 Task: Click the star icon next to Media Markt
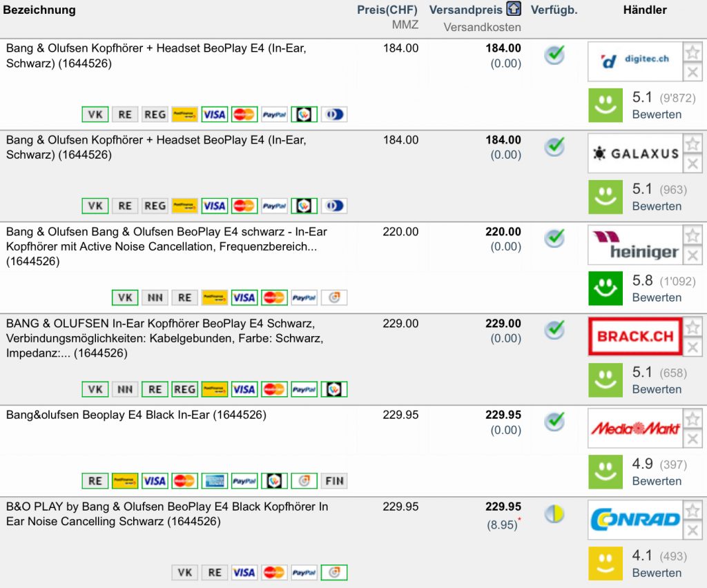[x=693, y=419]
